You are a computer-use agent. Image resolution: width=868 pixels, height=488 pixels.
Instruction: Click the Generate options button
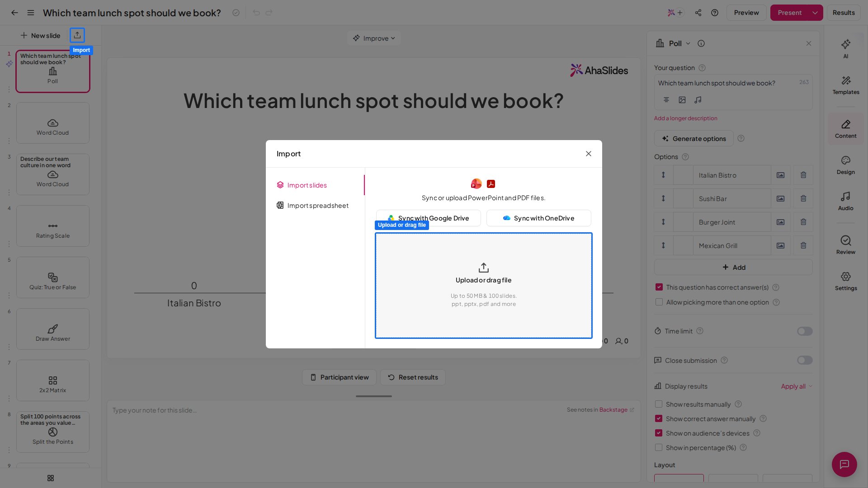tap(693, 138)
